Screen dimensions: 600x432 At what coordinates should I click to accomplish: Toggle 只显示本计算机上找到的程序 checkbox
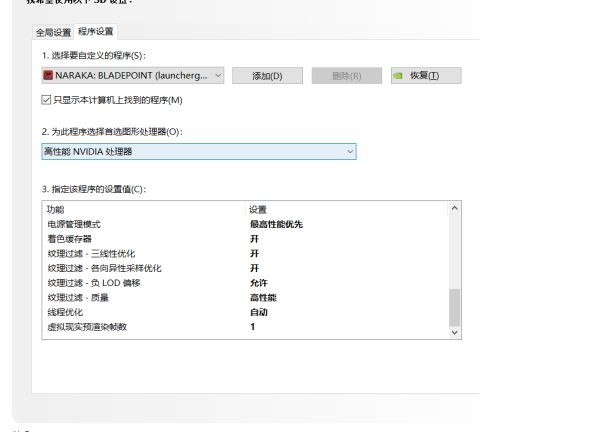click(x=46, y=100)
